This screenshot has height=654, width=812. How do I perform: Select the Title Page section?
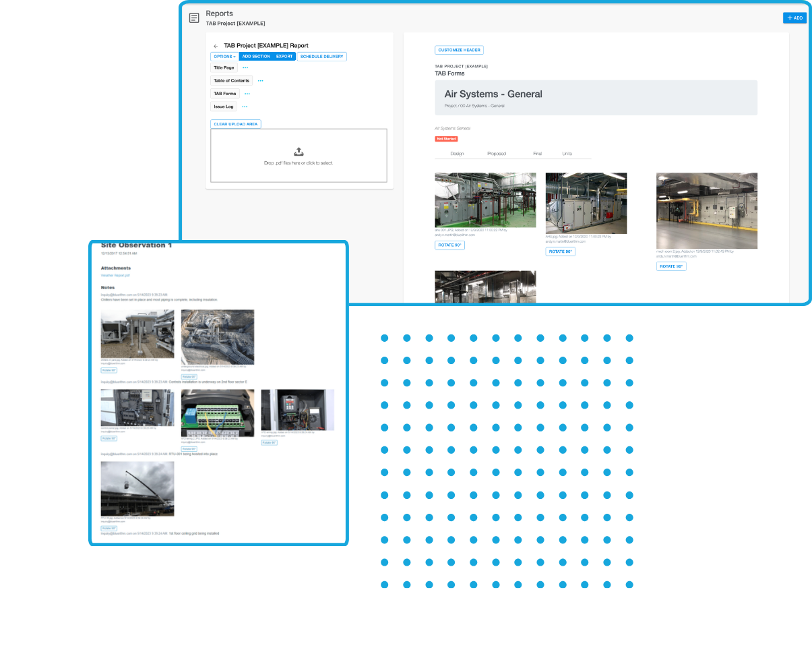tap(224, 67)
